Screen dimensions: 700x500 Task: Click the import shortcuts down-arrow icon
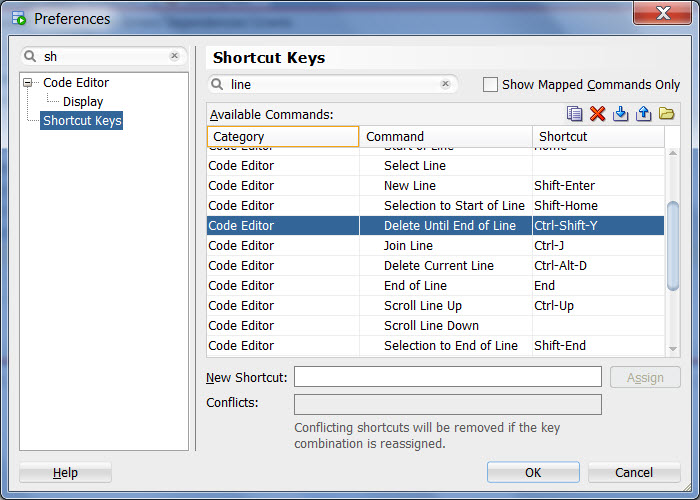coord(621,114)
